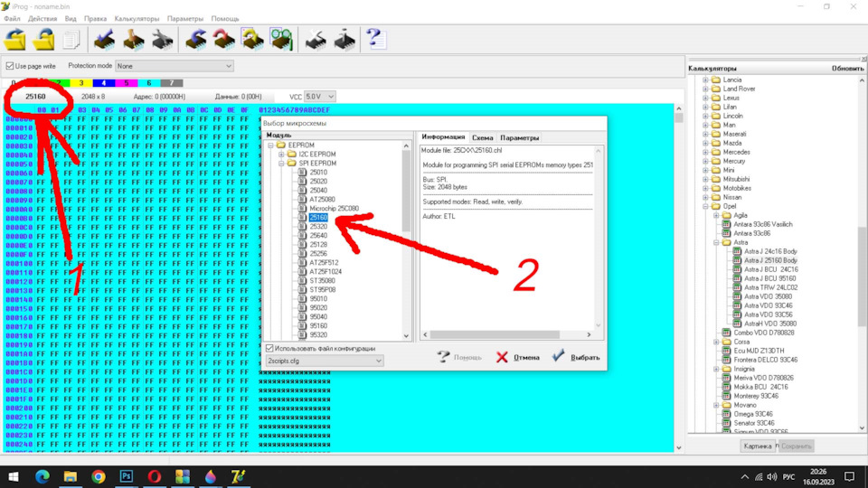Expand the Mercedes folder
Image resolution: width=868 pixels, height=488 pixels.
click(x=705, y=152)
